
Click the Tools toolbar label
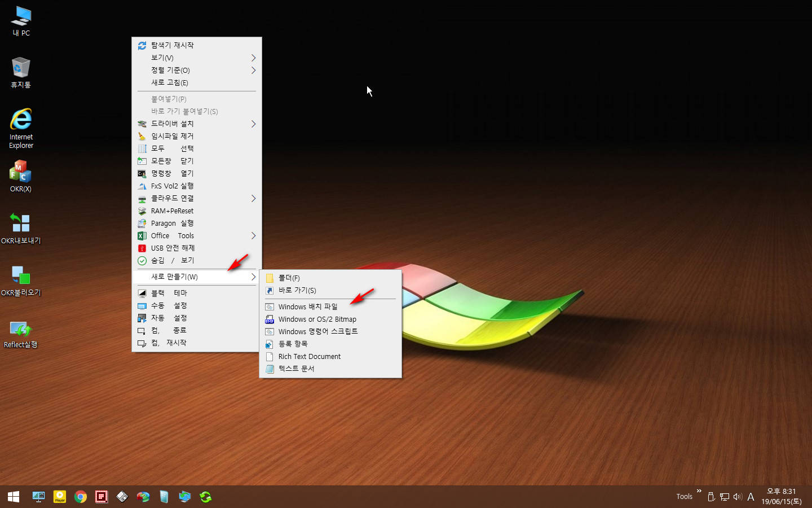point(685,497)
